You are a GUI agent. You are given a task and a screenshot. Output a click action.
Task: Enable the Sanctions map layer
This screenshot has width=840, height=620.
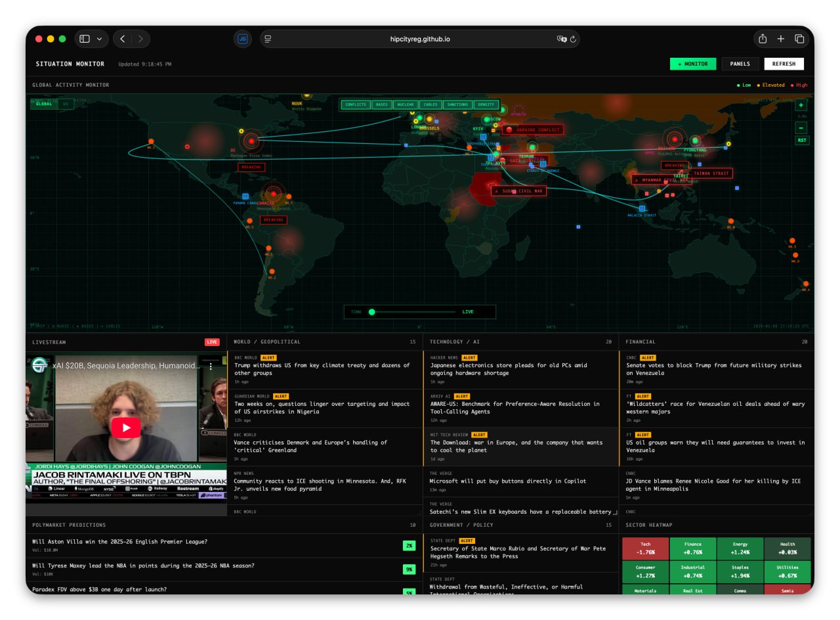tap(457, 104)
